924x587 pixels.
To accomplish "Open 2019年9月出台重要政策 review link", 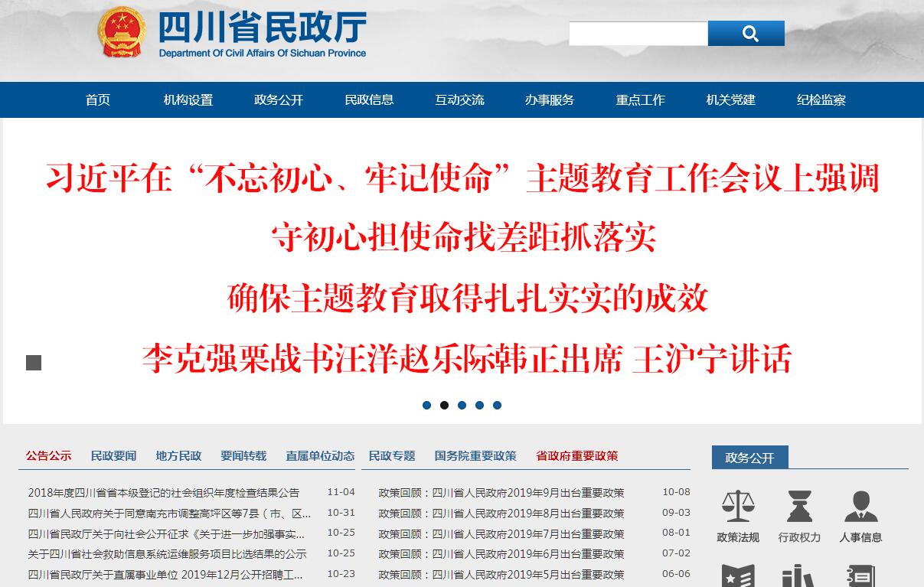I will tap(501, 493).
